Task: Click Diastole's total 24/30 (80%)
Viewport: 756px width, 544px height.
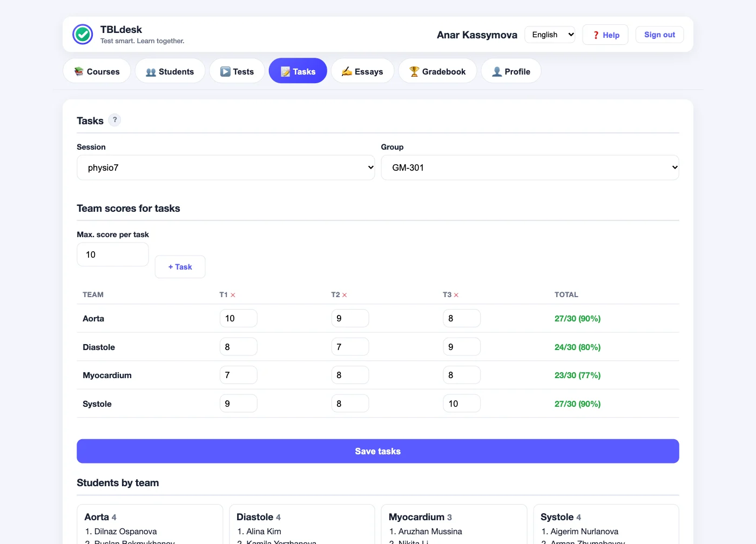Action: pos(577,347)
